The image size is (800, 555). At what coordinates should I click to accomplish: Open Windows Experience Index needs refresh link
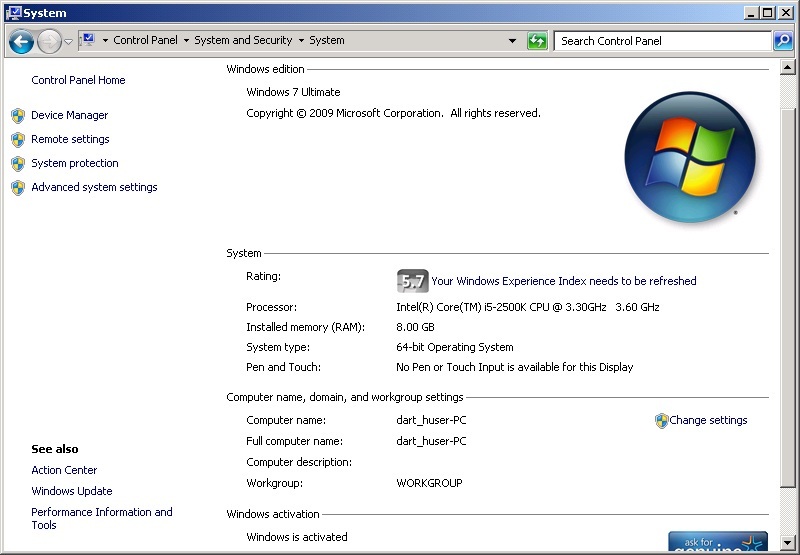click(x=564, y=281)
